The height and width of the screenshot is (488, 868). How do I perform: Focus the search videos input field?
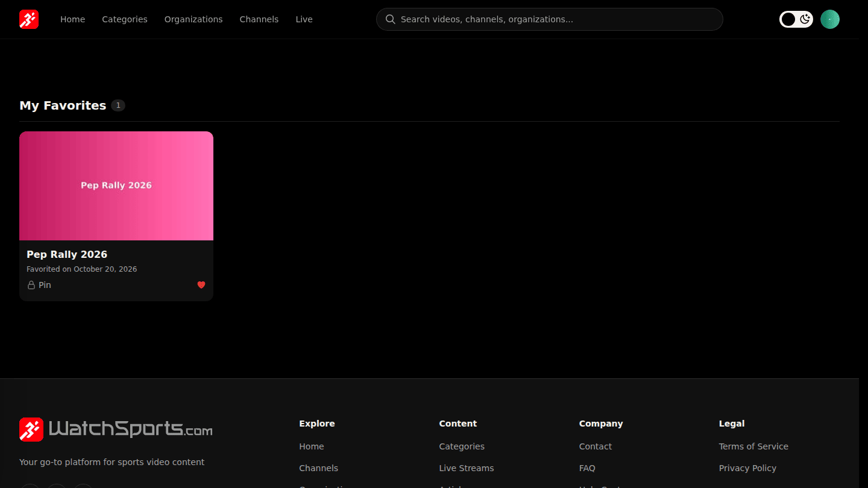pyautogui.click(x=550, y=19)
